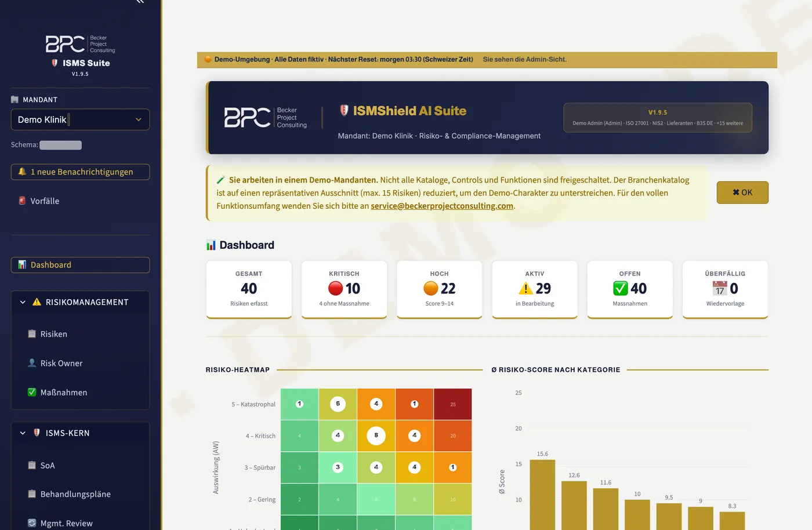Image resolution: width=812 pixels, height=530 pixels.
Task: Open the HOCH 22 card
Action: pyautogui.click(x=439, y=289)
